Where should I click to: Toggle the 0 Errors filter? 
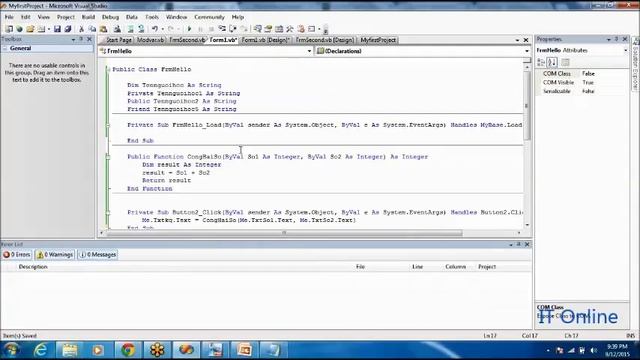coord(17,255)
